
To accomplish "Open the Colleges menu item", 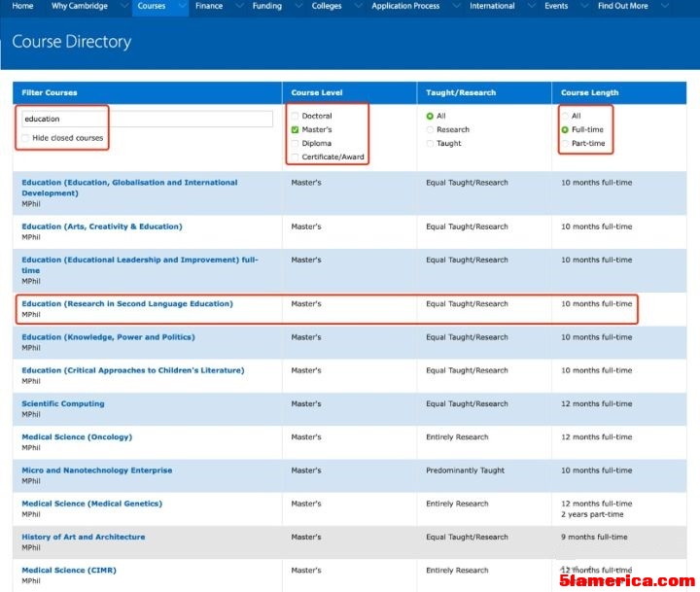I will [327, 6].
